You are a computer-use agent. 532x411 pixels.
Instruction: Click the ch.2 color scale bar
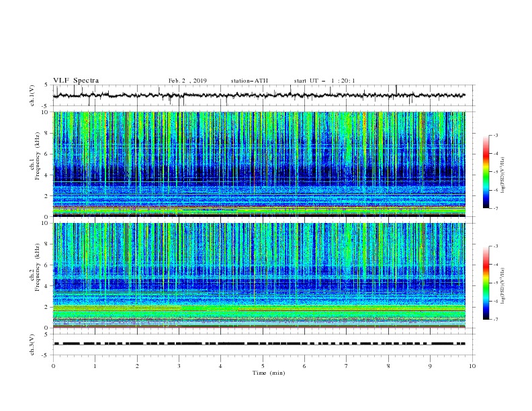click(486, 283)
